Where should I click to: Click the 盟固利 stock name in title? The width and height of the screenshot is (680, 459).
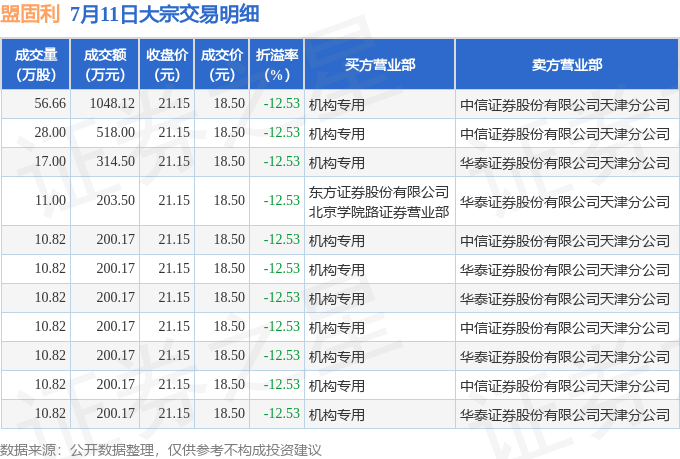pyautogui.click(x=30, y=14)
